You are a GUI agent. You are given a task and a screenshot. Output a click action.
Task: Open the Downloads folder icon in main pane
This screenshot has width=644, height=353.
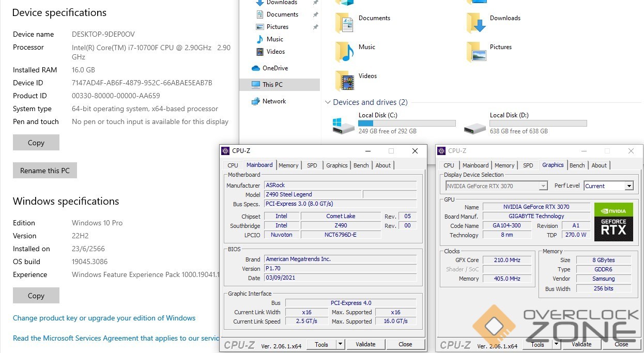(476, 23)
